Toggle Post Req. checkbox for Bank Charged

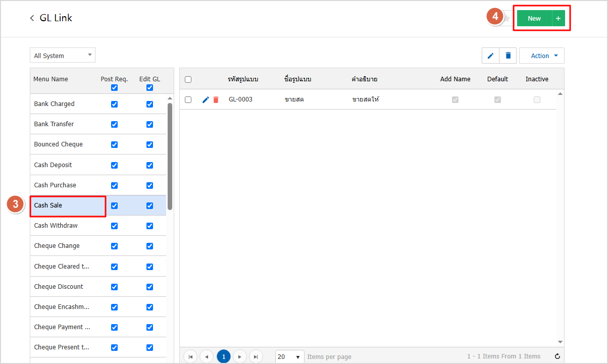click(x=114, y=104)
